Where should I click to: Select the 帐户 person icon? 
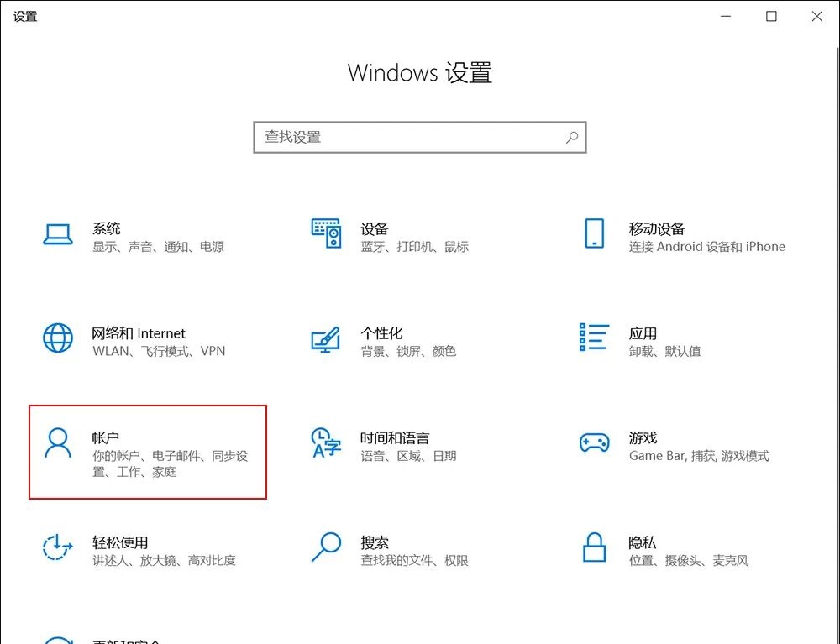coord(58,442)
